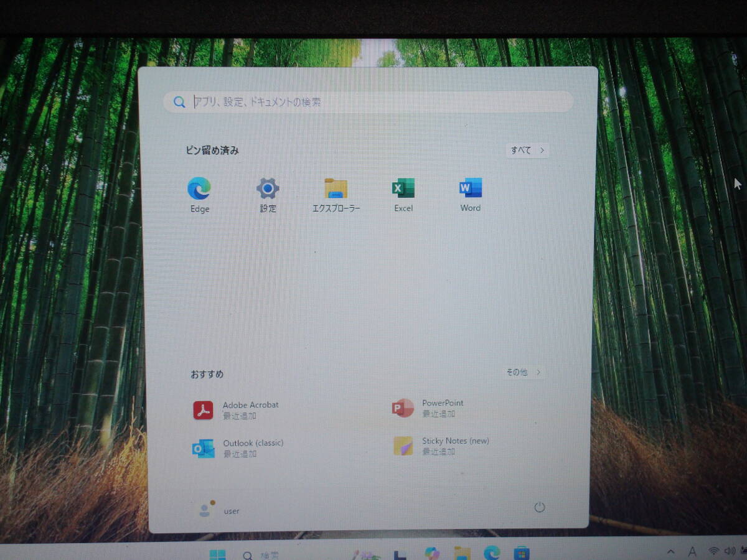Expand hidden icons in the system tray
The width and height of the screenshot is (747, 560).
670,552
